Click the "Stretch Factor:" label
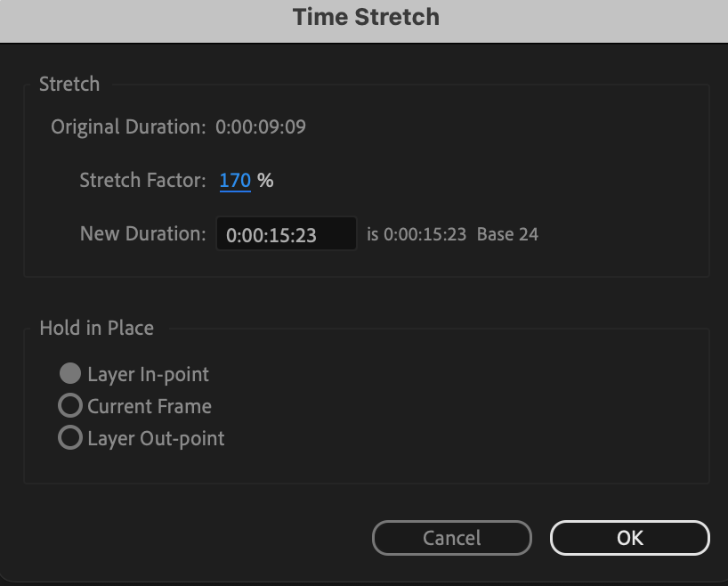Screen dimensions: 728x586 point(142,181)
